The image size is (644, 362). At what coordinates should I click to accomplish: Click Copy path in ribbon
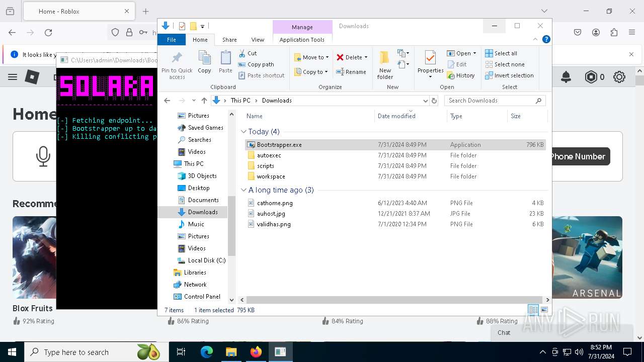point(256,64)
